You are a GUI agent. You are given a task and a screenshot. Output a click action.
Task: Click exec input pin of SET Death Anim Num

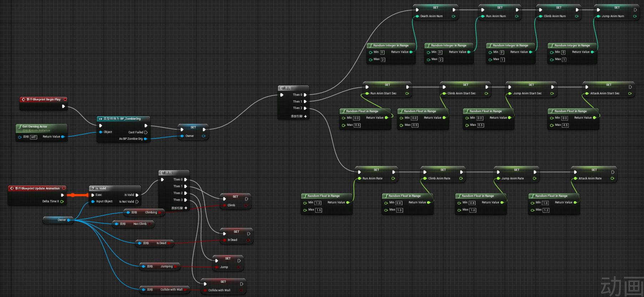click(x=417, y=10)
